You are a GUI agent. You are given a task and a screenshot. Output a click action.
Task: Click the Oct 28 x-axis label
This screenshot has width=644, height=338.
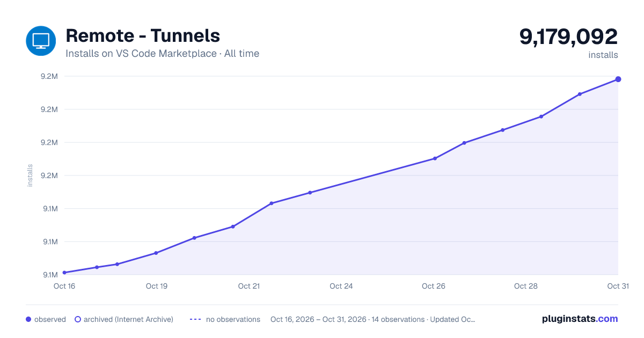526,286
